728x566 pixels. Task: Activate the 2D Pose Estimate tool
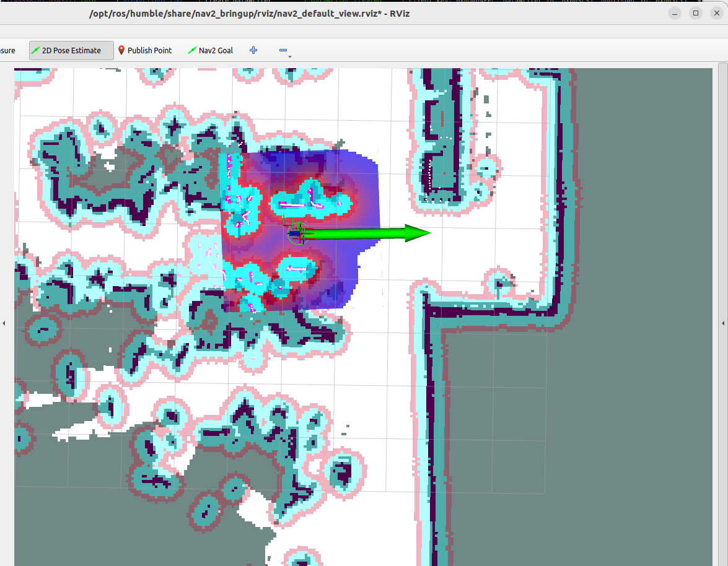coord(71,51)
